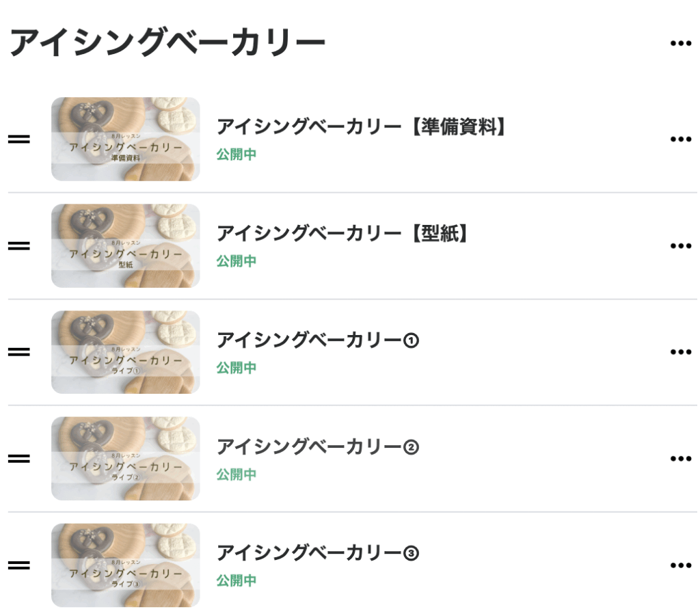Open the 型紙 lesson thumbnail
The height and width of the screenshot is (616, 700).
click(x=126, y=246)
